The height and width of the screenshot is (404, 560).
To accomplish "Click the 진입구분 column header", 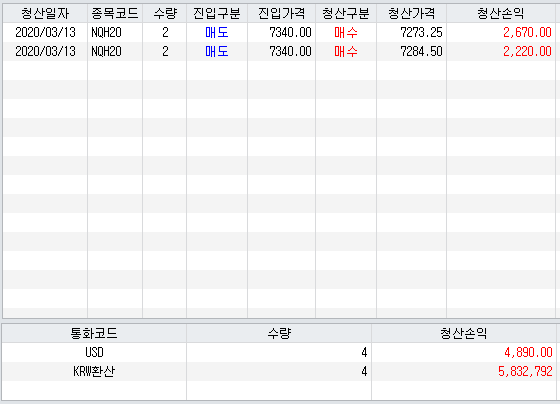I will 217,14.
